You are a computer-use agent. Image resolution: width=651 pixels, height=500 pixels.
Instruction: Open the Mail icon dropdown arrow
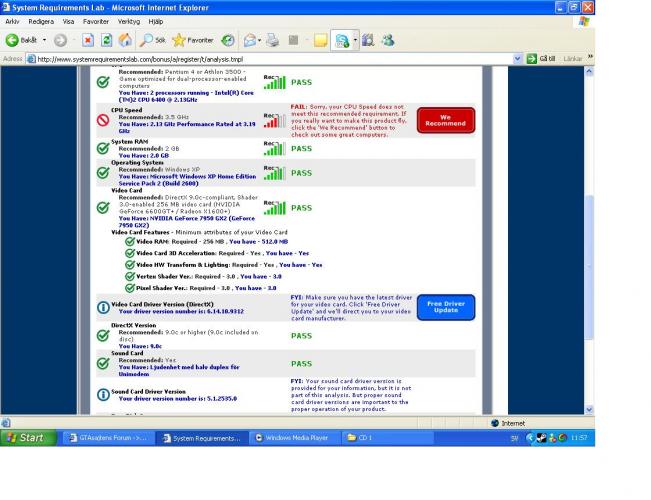tap(259, 41)
